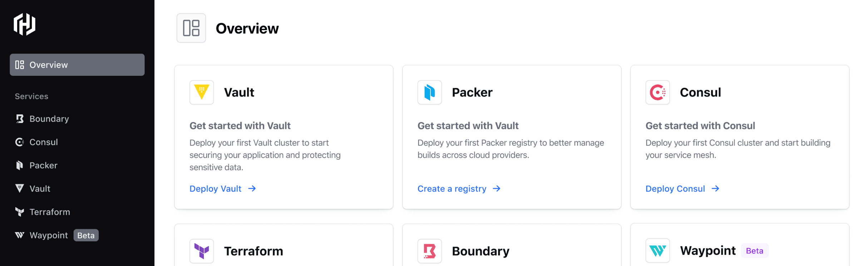
Task: Click the Packer card's blue icon
Action: pos(429,92)
